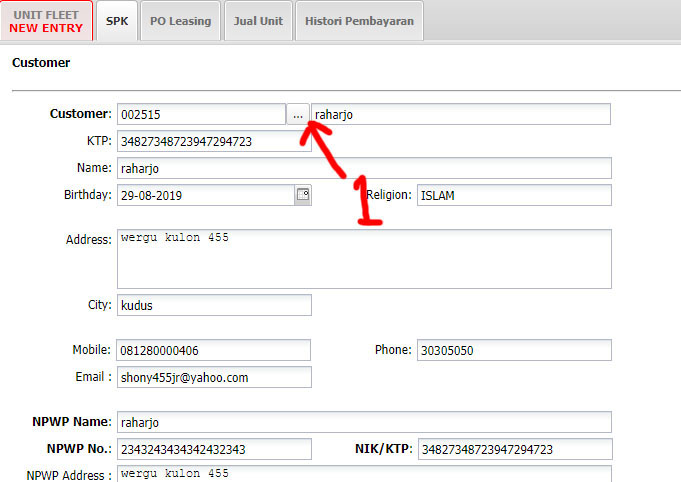The width and height of the screenshot is (681, 482).
Task: Focus the NIK/KTP input field
Action: point(513,449)
